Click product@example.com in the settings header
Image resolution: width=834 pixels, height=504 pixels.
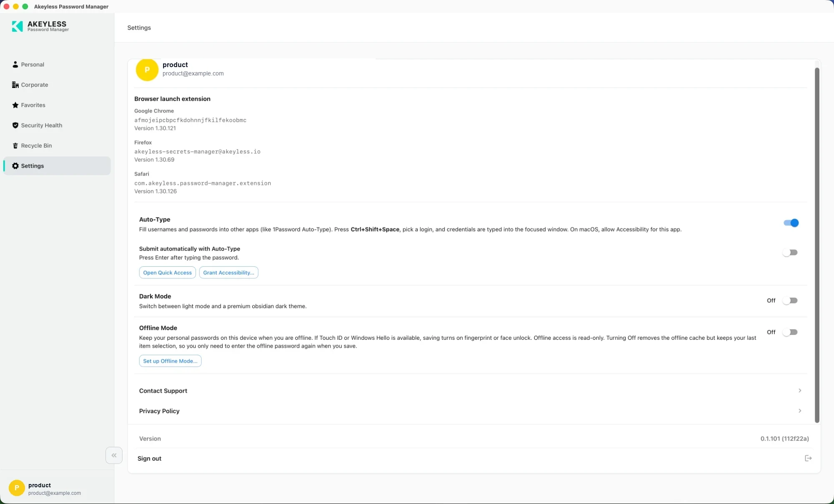click(193, 73)
